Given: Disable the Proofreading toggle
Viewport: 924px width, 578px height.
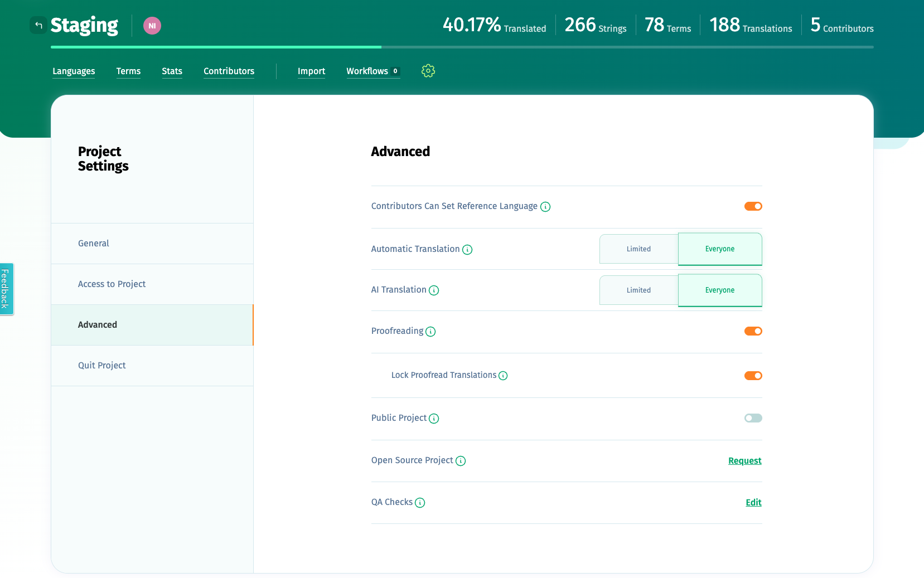Looking at the screenshot, I should (x=753, y=331).
